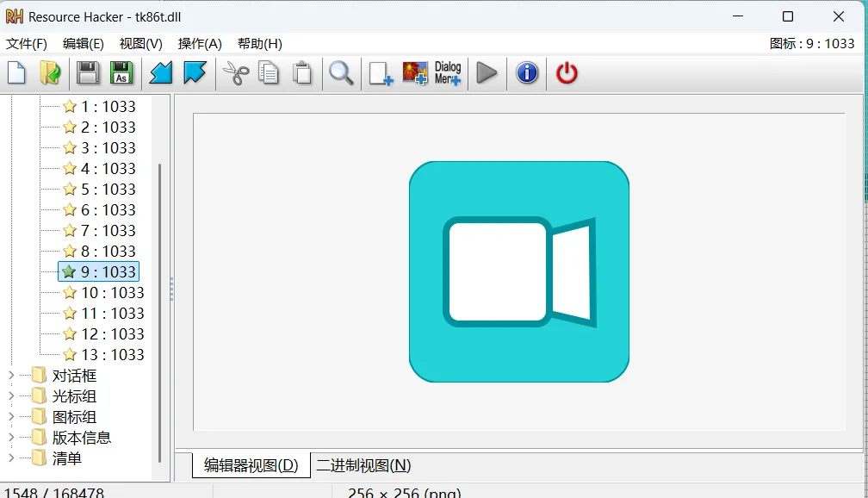Click the red power Exit icon

click(x=567, y=73)
